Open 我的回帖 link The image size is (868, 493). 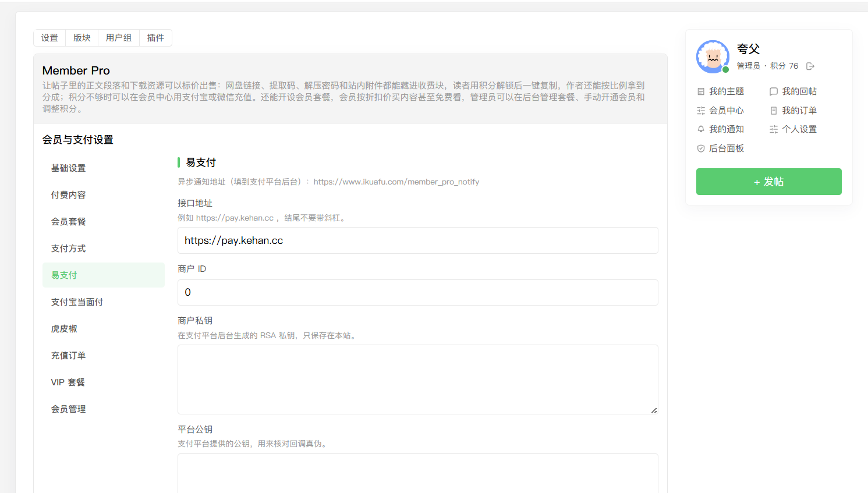799,91
